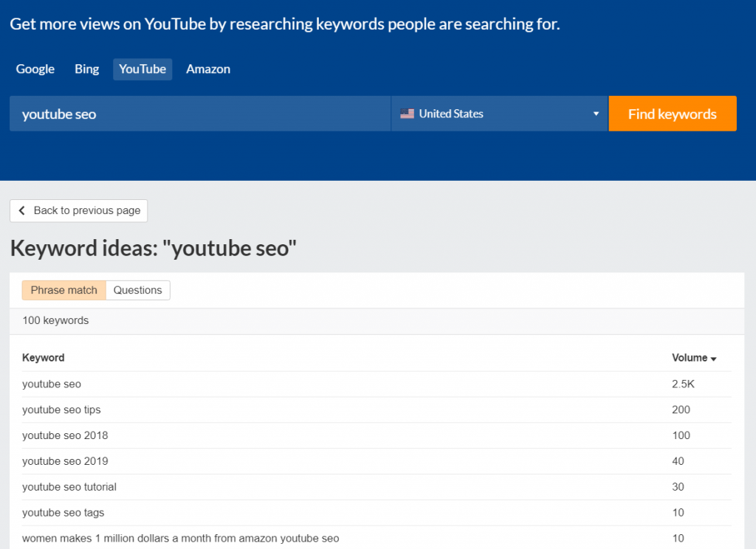The height and width of the screenshot is (549, 756).
Task: Click the Find keywords button
Action: click(x=673, y=114)
